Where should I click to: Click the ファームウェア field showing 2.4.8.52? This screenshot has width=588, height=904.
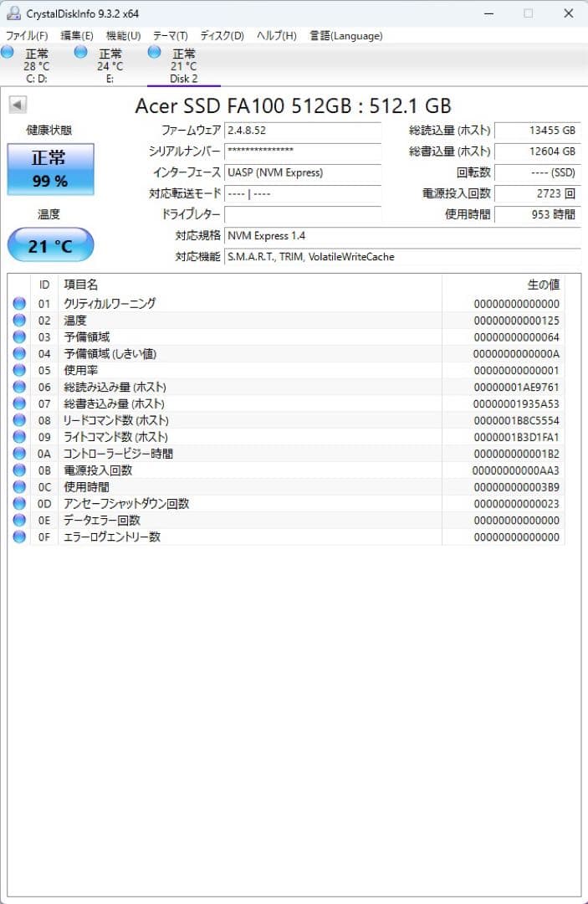[303, 131]
